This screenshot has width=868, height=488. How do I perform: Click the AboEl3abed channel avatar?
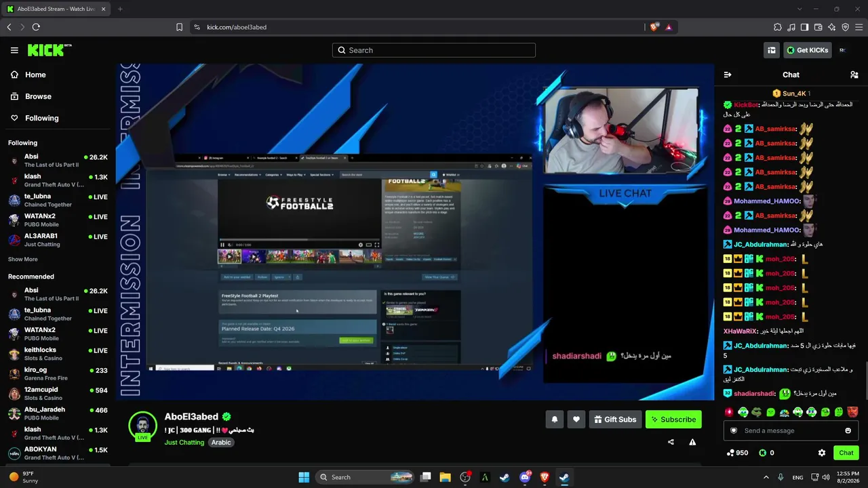pos(142,426)
